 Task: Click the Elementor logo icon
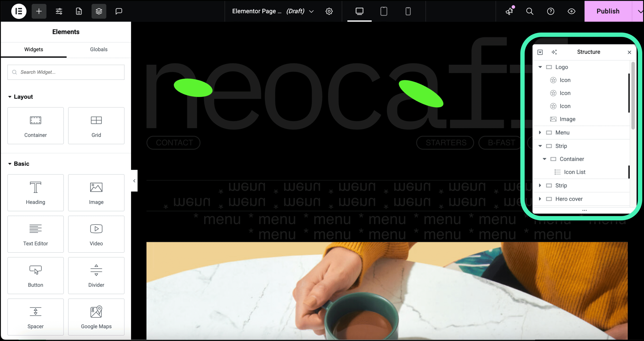[19, 11]
